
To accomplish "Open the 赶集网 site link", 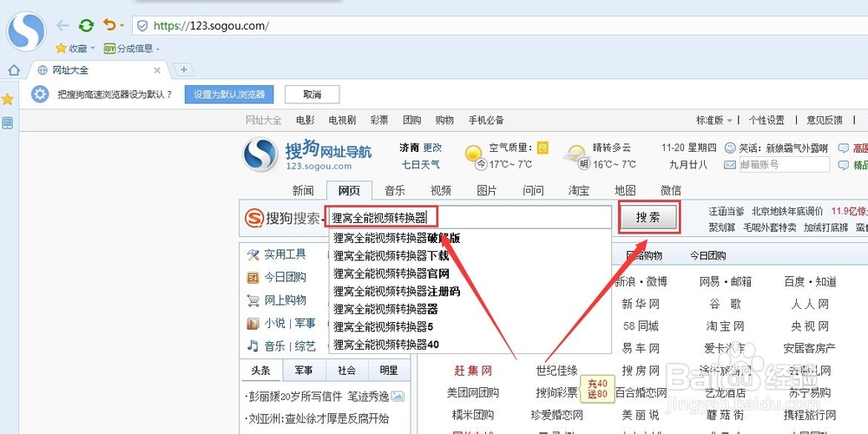I will coord(473,371).
